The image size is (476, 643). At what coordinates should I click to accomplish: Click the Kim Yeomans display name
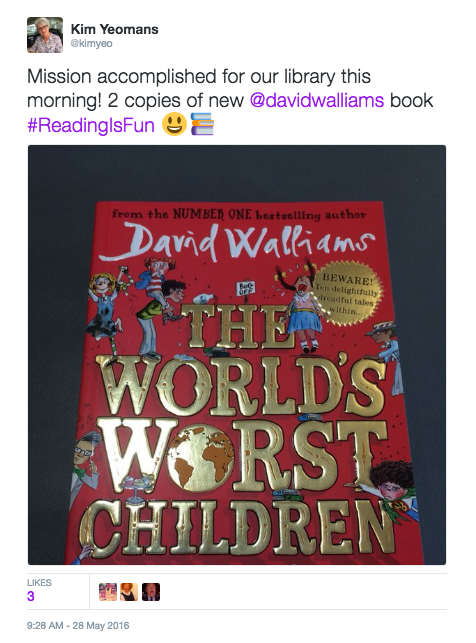pyautogui.click(x=114, y=29)
